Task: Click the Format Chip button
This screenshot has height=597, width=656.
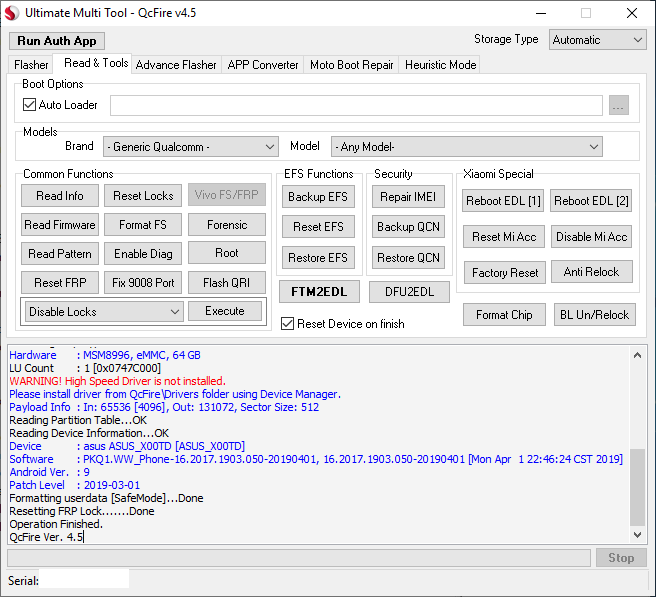Action: pyautogui.click(x=504, y=315)
